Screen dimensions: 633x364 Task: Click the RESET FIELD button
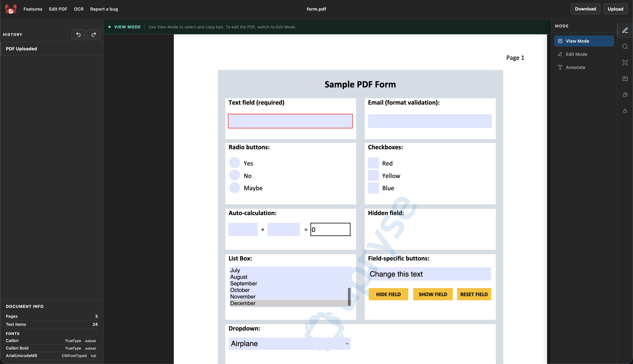pos(474,294)
